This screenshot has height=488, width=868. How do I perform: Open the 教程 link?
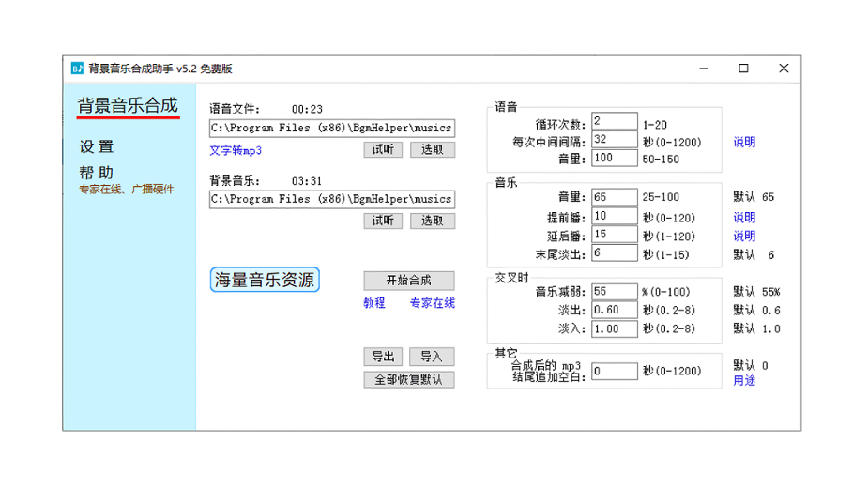pyautogui.click(x=374, y=303)
